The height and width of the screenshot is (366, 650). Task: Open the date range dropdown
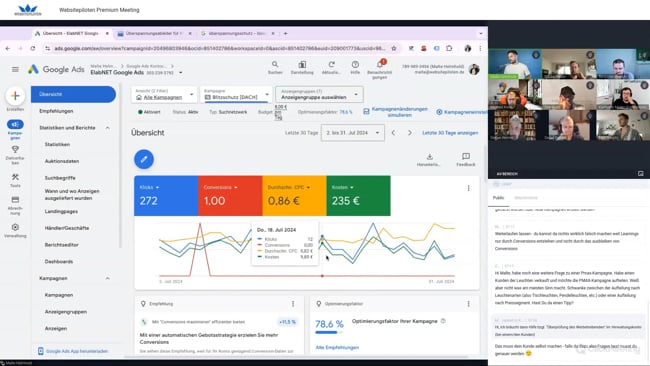(x=352, y=133)
